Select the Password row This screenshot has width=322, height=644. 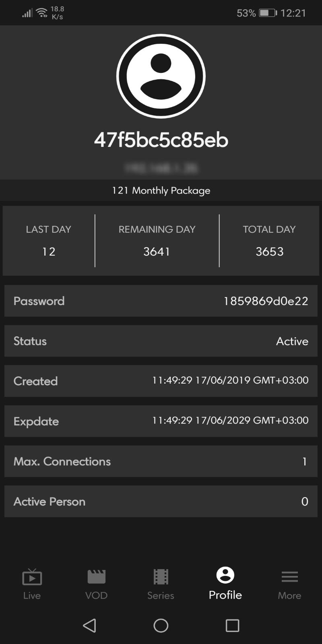click(x=161, y=301)
